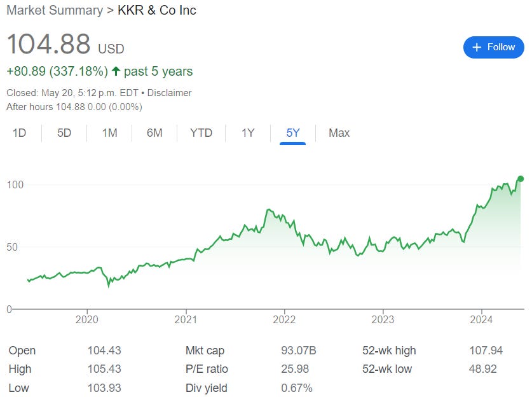Screen dimensions: 532x397
Task: Click the +80.89 (337.18%) change text
Action: point(57,71)
